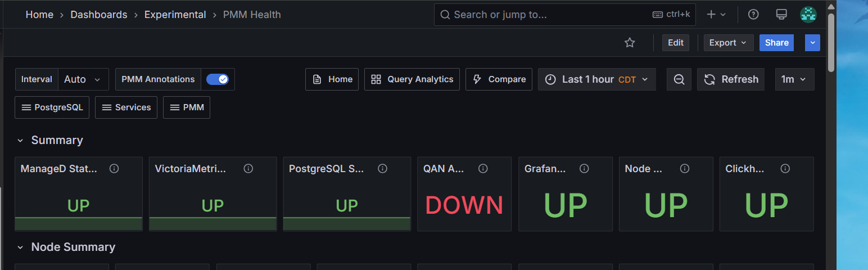Show info for Node panel
The image size is (868, 270).
click(685, 168)
